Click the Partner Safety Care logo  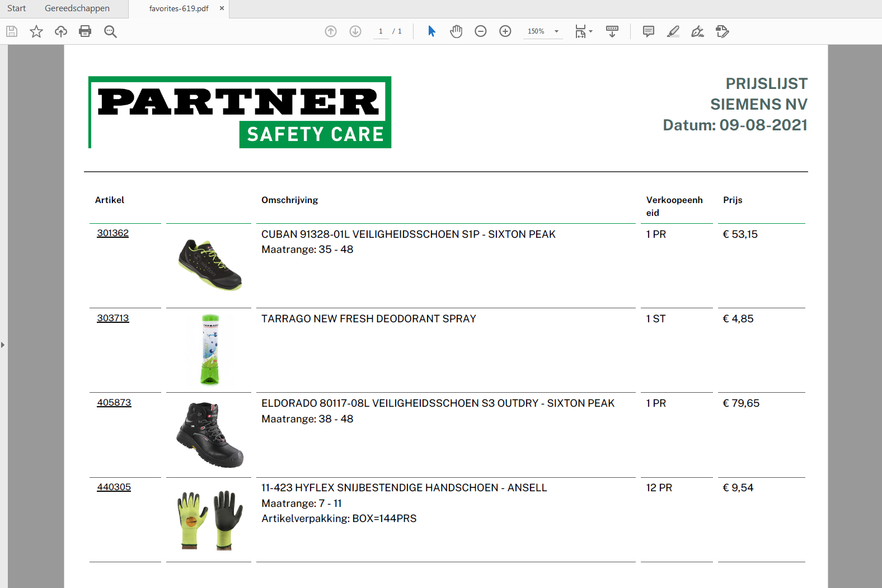pyautogui.click(x=240, y=112)
